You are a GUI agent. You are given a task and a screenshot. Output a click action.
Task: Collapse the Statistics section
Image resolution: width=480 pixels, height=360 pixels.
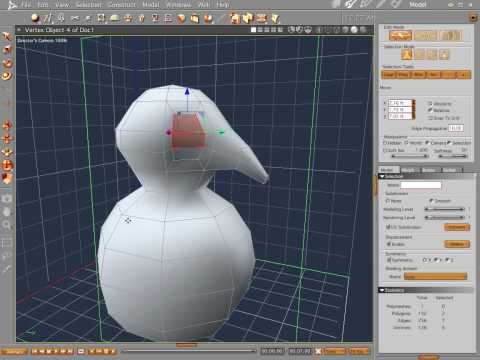382,290
